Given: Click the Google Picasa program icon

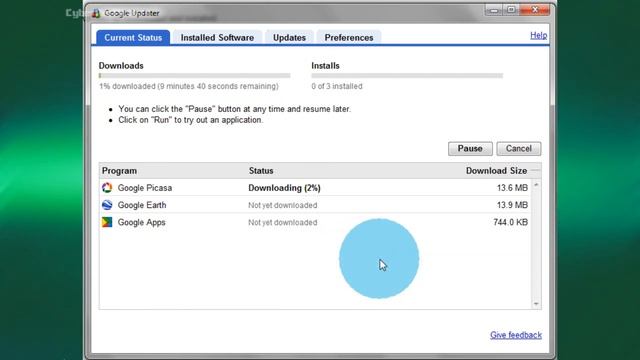Looking at the screenshot, I should point(107,188).
